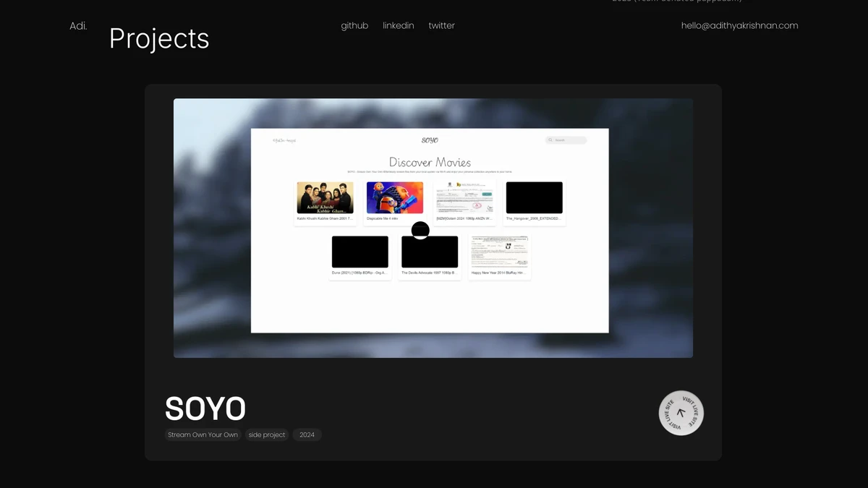The image size is (868, 488).
Task: Open the The_Hangover_2009_EXTENDED movie thumbnail
Action: pyautogui.click(x=535, y=197)
